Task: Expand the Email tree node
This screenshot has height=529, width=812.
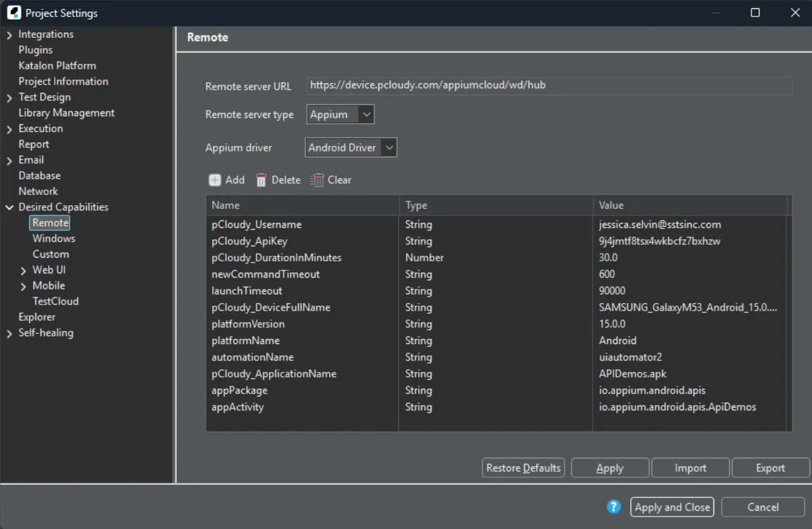Action: tap(9, 160)
